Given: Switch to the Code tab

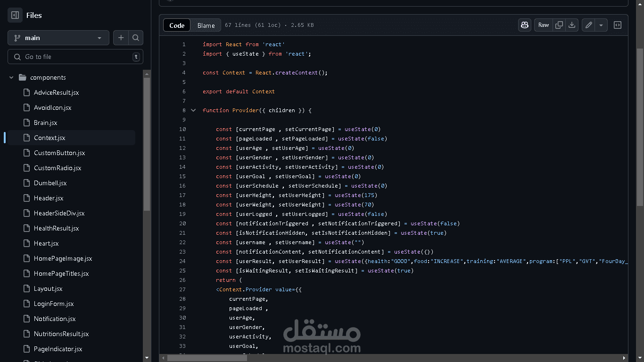Looking at the screenshot, I should [x=177, y=25].
